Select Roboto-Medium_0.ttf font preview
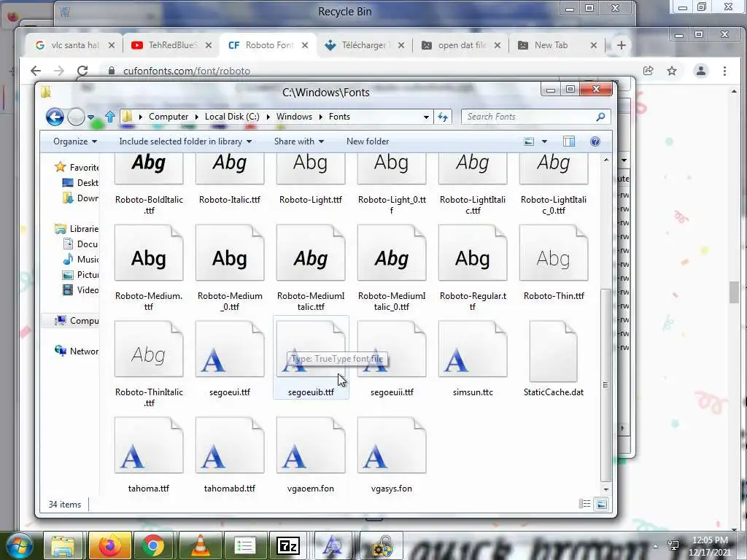747x560 pixels. pyautogui.click(x=230, y=253)
